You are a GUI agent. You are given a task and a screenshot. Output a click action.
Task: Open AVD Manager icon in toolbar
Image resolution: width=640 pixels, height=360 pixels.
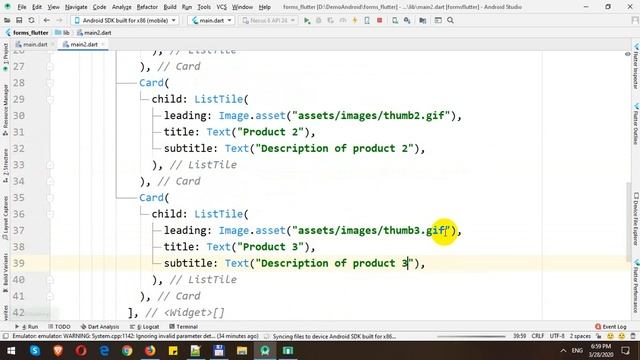395,20
